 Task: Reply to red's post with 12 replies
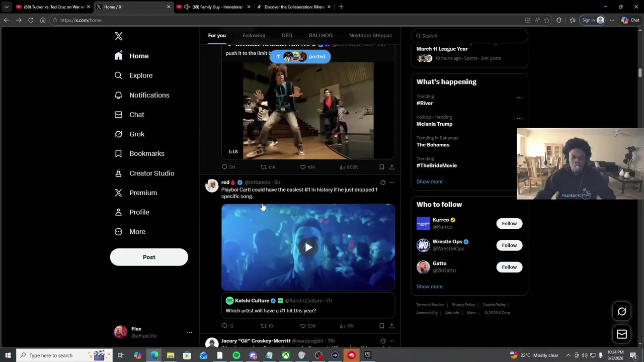click(228, 326)
